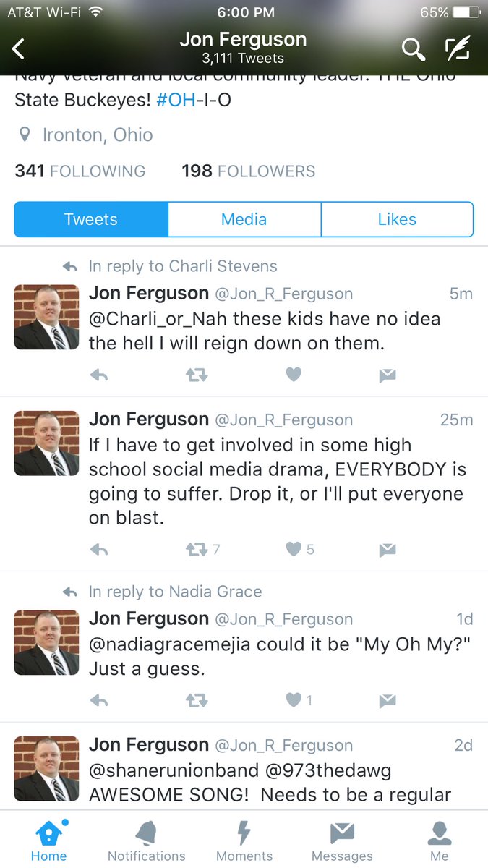Open the Me profile tab
The image size is (488, 868).
point(440,841)
